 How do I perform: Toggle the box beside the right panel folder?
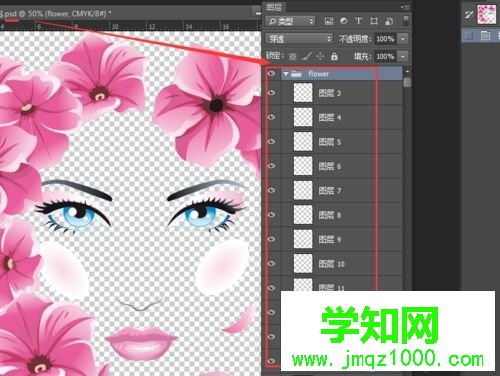(x=469, y=35)
